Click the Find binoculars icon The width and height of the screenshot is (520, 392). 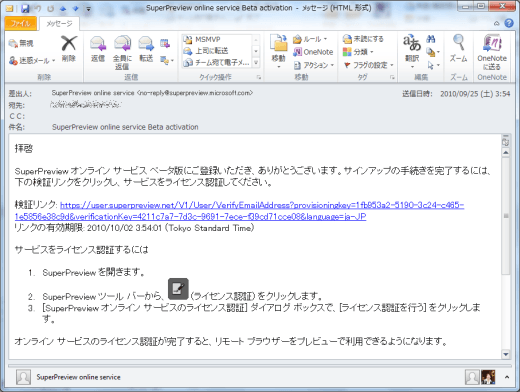tap(431, 39)
